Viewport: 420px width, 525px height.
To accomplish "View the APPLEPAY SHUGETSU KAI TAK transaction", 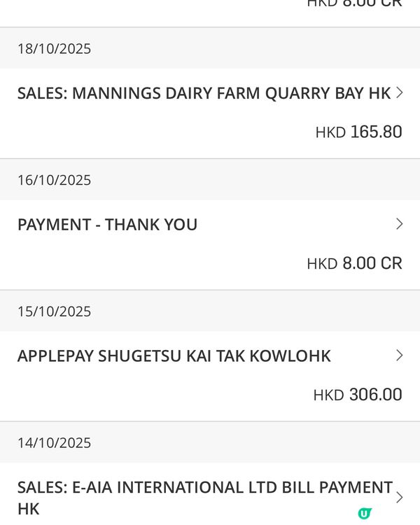I will 174,356.
